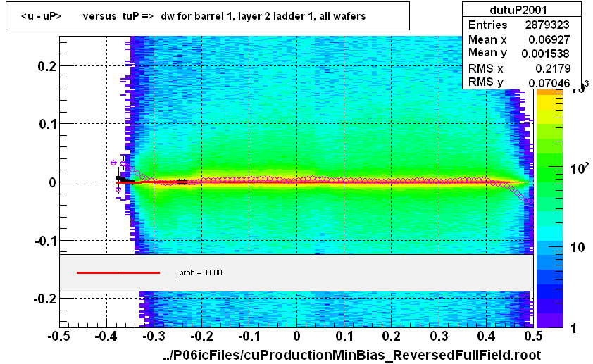Image resolution: width=593 pixels, height=364 pixels.
Task: Click the x-axis label -0.1
Action: 249,336
